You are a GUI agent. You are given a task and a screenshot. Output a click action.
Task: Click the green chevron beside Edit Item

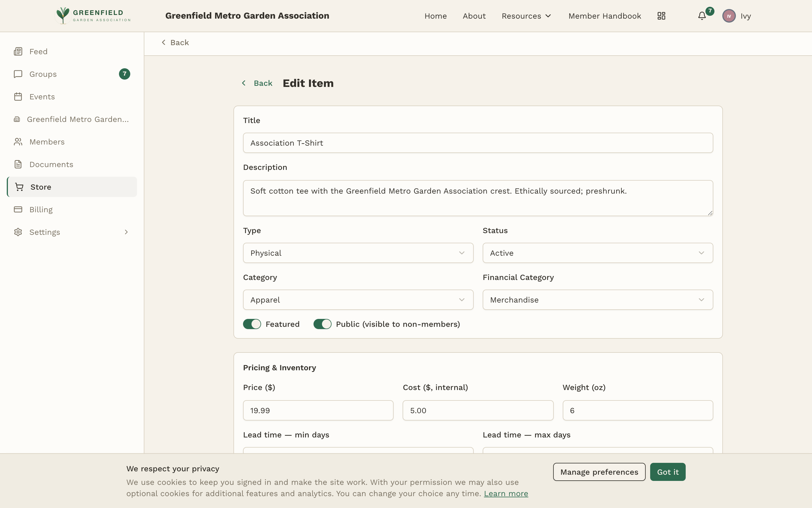click(244, 83)
